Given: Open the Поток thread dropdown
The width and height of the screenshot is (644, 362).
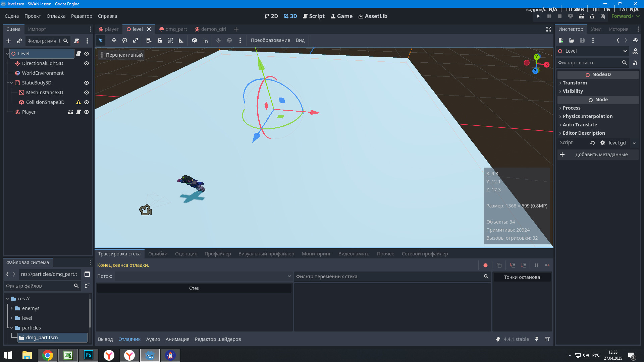Looking at the screenshot, I should click(204, 276).
